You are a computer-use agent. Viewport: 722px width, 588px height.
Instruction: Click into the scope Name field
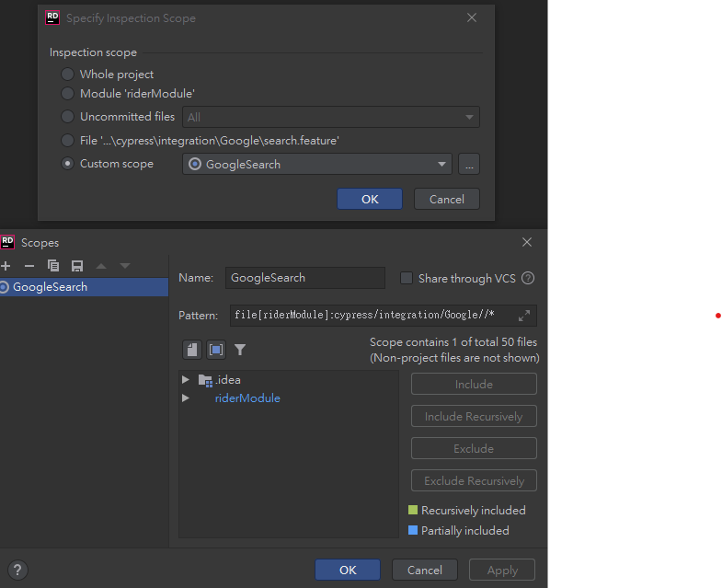(x=305, y=278)
